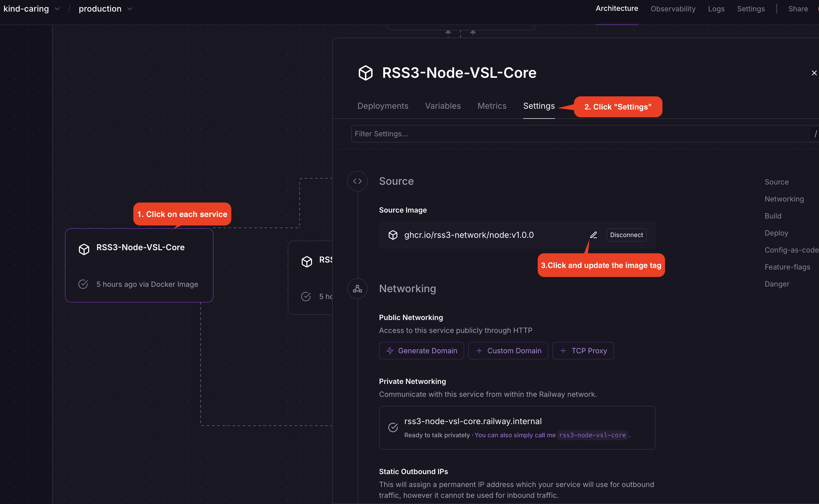Click the checkmark status icon on RSS3-Node-VSL-Core card

coord(83,284)
